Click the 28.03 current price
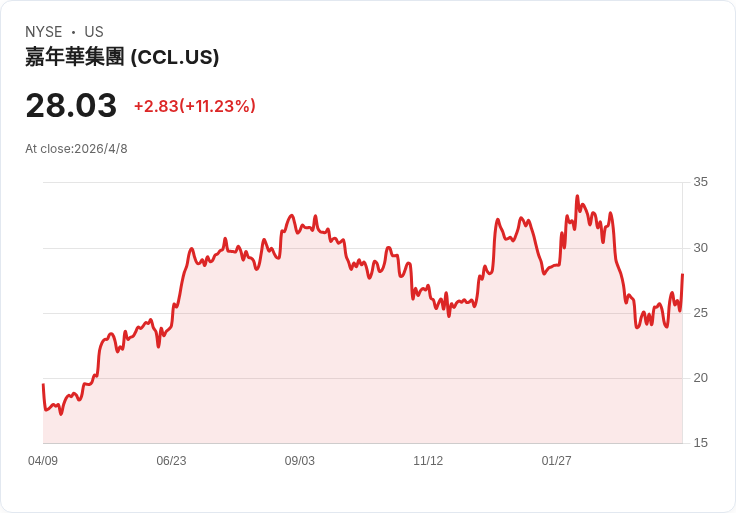This screenshot has width=736, height=513. coord(71,105)
